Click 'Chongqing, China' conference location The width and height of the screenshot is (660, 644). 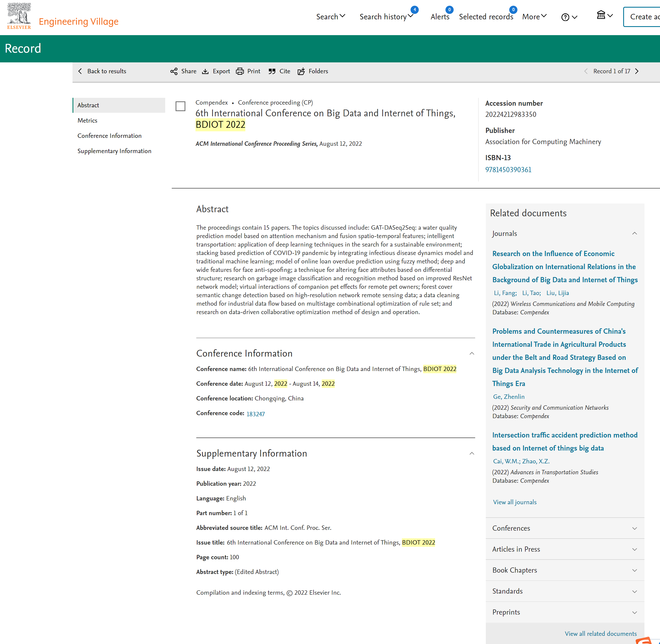tap(279, 399)
